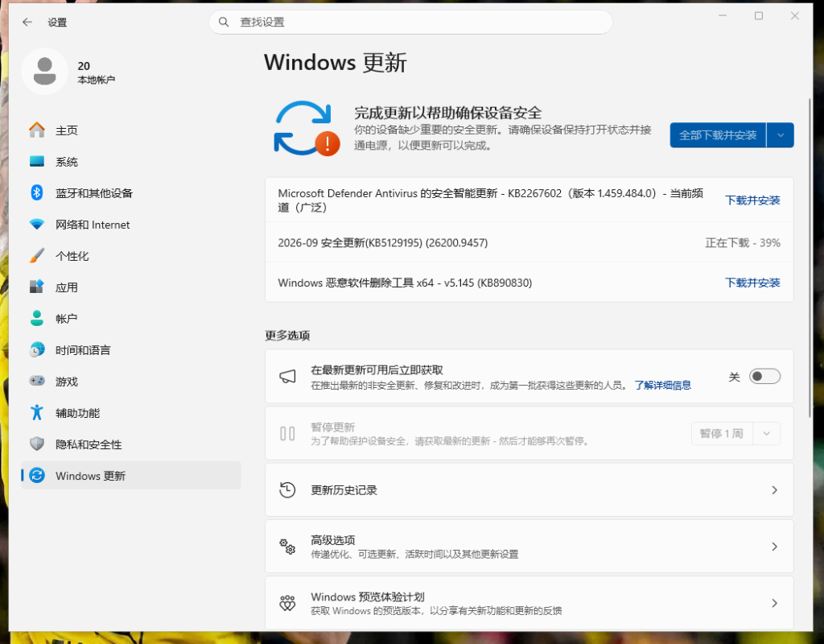Viewport: 824px width, 644px height.
Task: Click the megaphone icon for latest updates
Action: coord(287,377)
